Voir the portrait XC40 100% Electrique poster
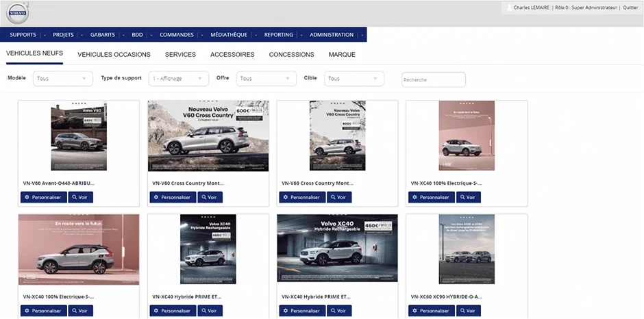 (x=468, y=197)
